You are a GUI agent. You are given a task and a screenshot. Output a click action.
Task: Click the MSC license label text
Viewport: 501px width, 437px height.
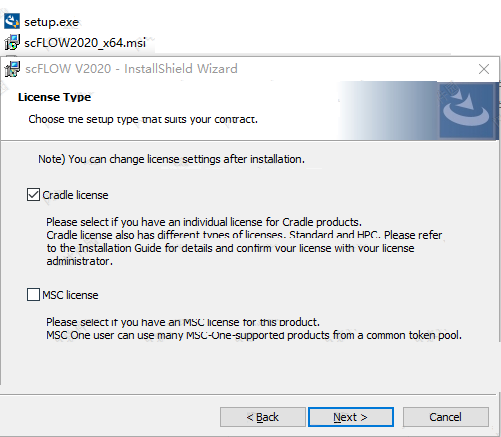tap(70, 295)
